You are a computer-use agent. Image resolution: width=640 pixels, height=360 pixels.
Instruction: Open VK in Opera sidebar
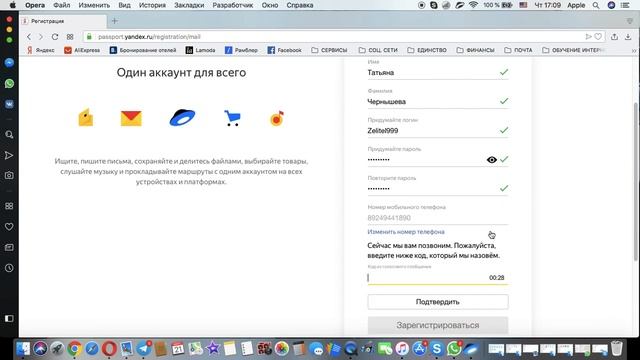point(9,104)
